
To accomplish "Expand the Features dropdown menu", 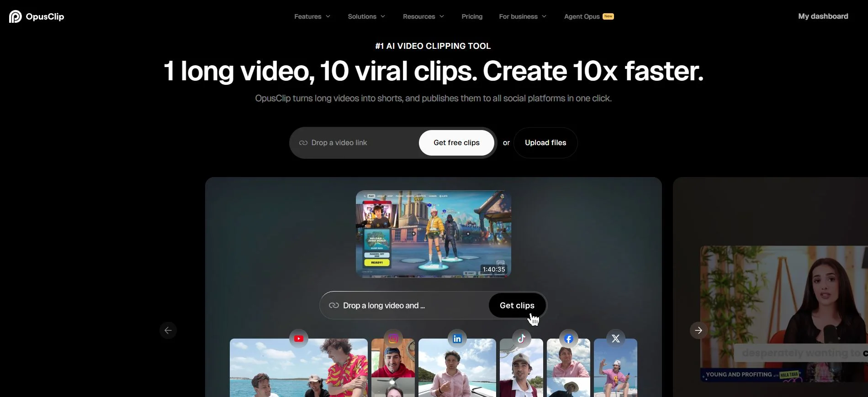I will pyautogui.click(x=312, y=16).
